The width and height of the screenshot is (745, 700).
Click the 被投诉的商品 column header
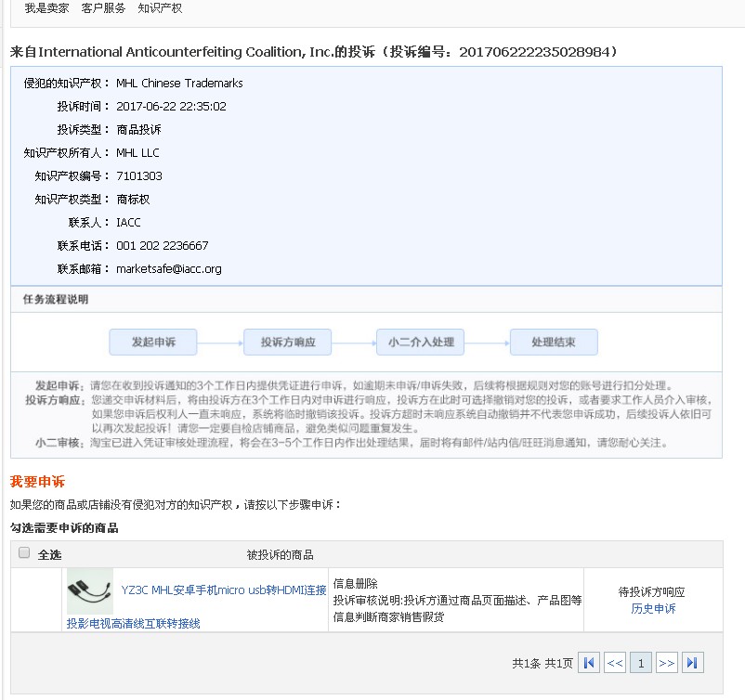(280, 554)
